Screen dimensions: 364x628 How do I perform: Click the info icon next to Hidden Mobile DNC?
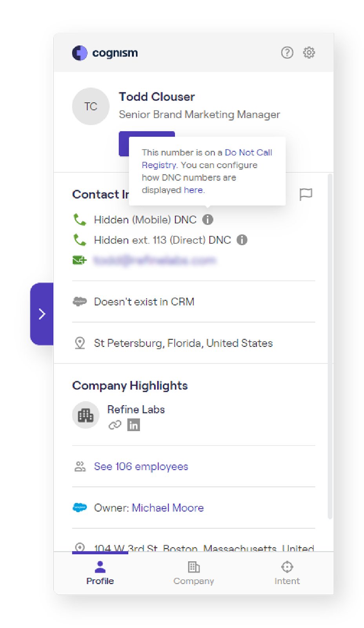[208, 220]
